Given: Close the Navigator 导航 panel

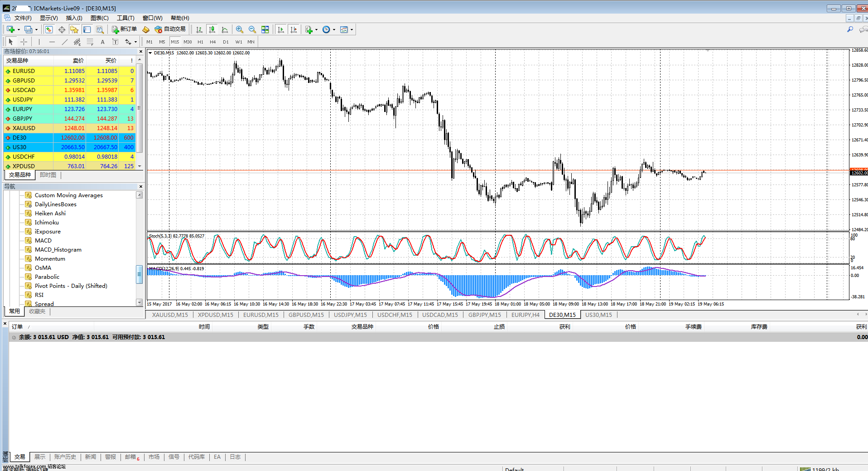Looking at the screenshot, I should click(x=141, y=187).
